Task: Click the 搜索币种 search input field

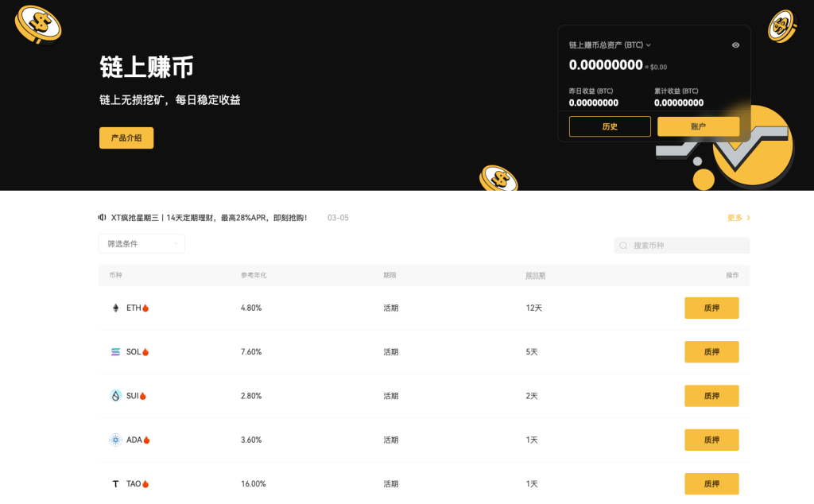Action: click(681, 245)
